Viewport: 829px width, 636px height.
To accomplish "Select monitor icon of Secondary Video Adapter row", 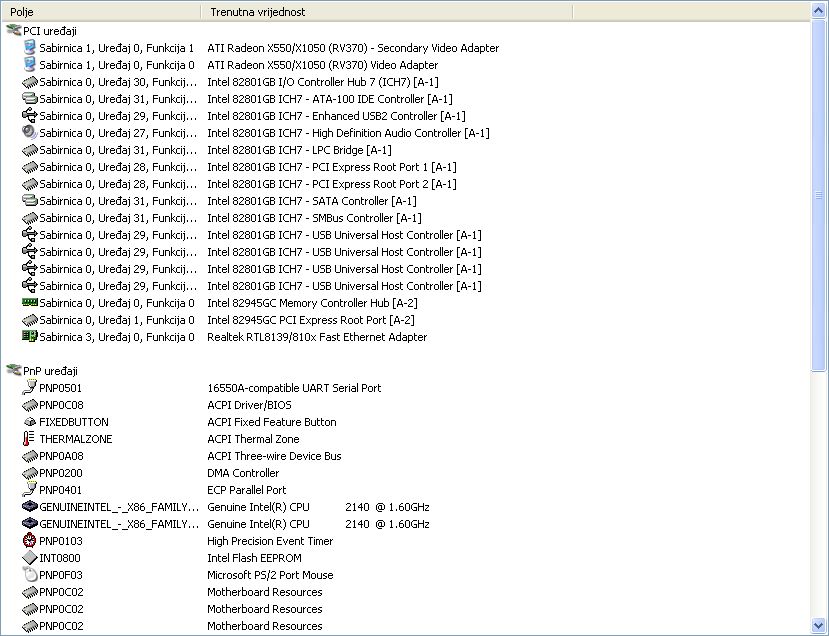I will 30,48.
